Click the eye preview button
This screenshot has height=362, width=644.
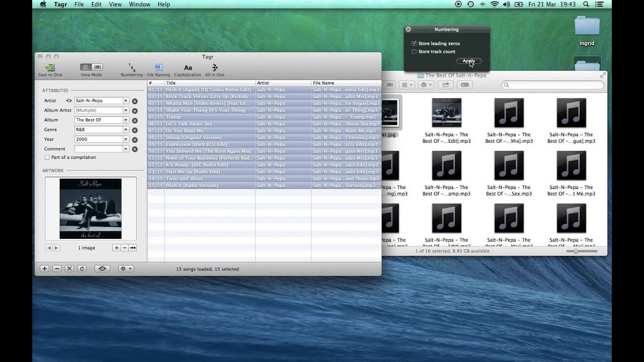[x=102, y=269]
